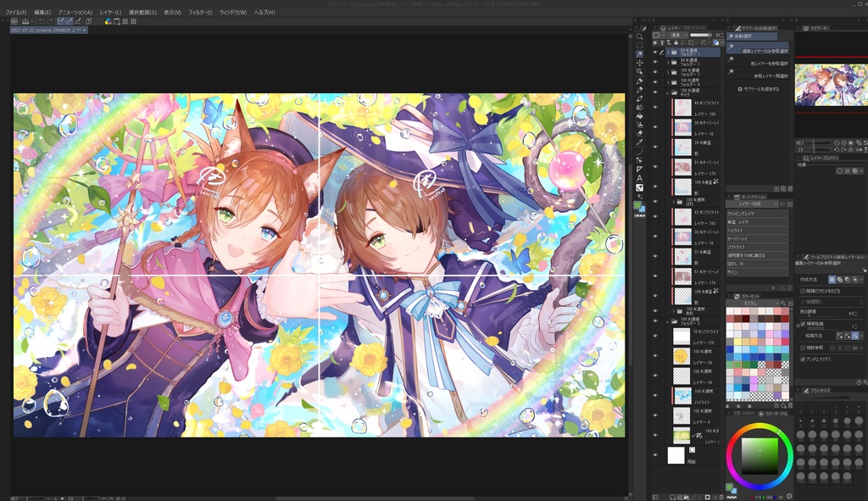Click the main color green swatch in tool palette
868x501 pixels.
(637, 205)
